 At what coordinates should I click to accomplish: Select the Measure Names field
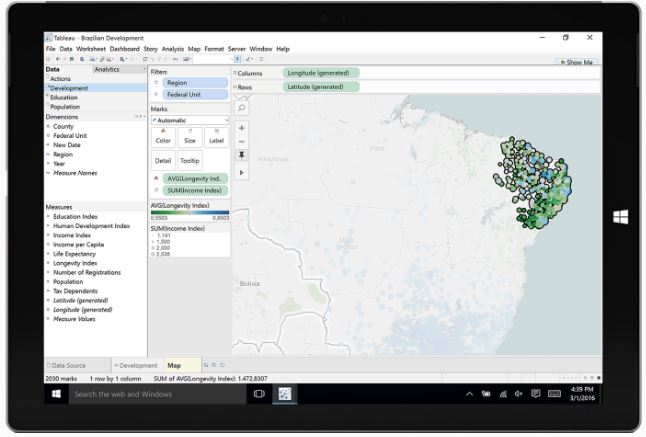click(75, 173)
